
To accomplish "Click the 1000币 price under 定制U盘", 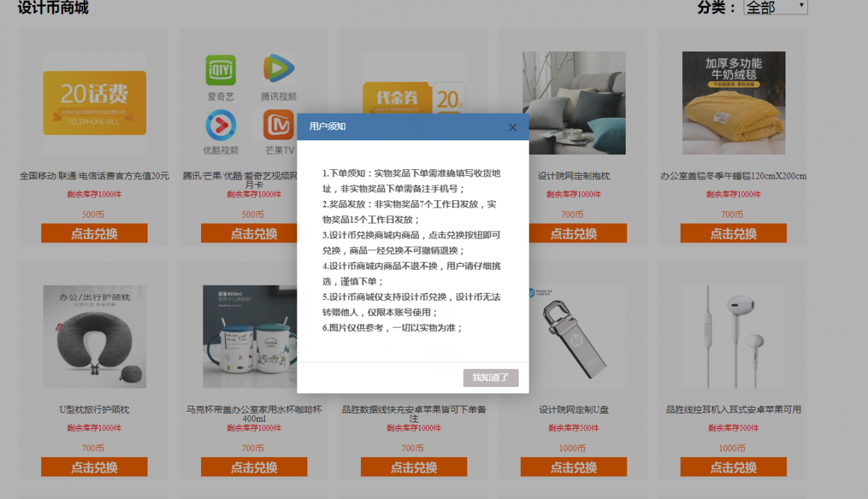I will [x=574, y=448].
